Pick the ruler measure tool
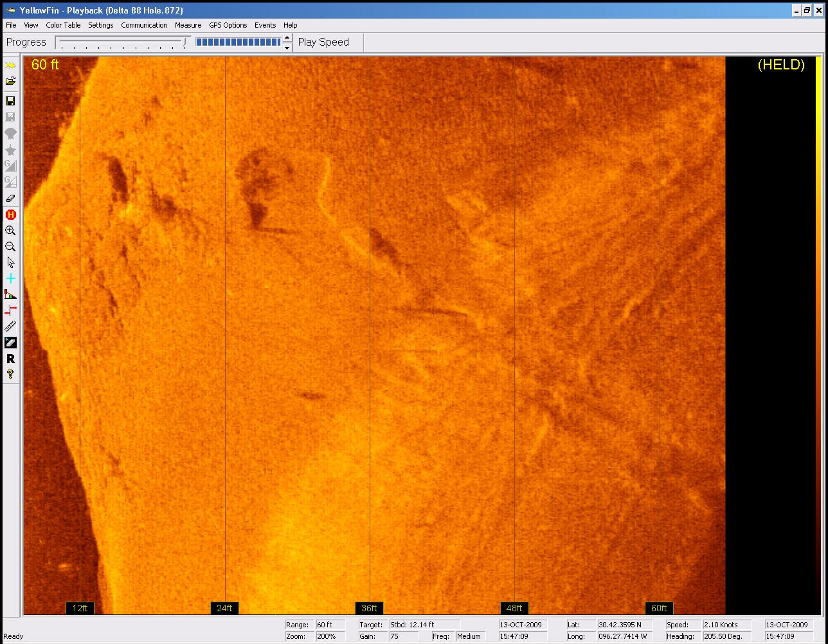Viewport: 828px width, 644px height. tap(10, 326)
